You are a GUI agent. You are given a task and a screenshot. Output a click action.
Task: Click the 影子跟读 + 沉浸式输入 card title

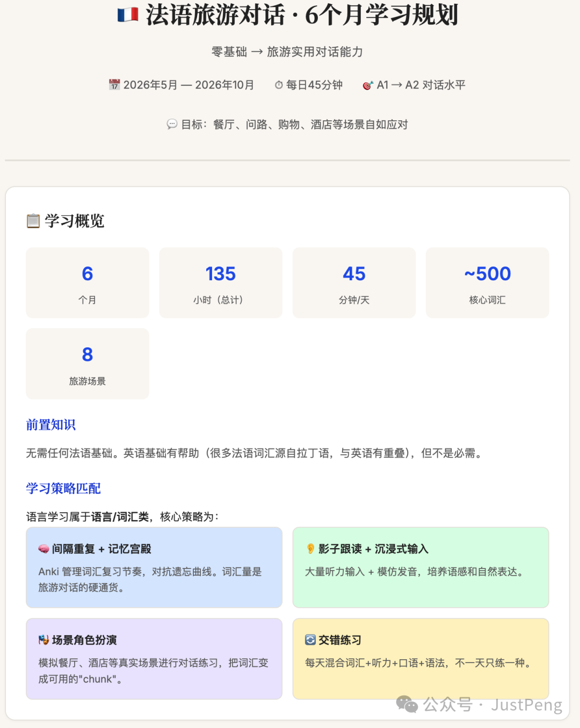pos(373,549)
